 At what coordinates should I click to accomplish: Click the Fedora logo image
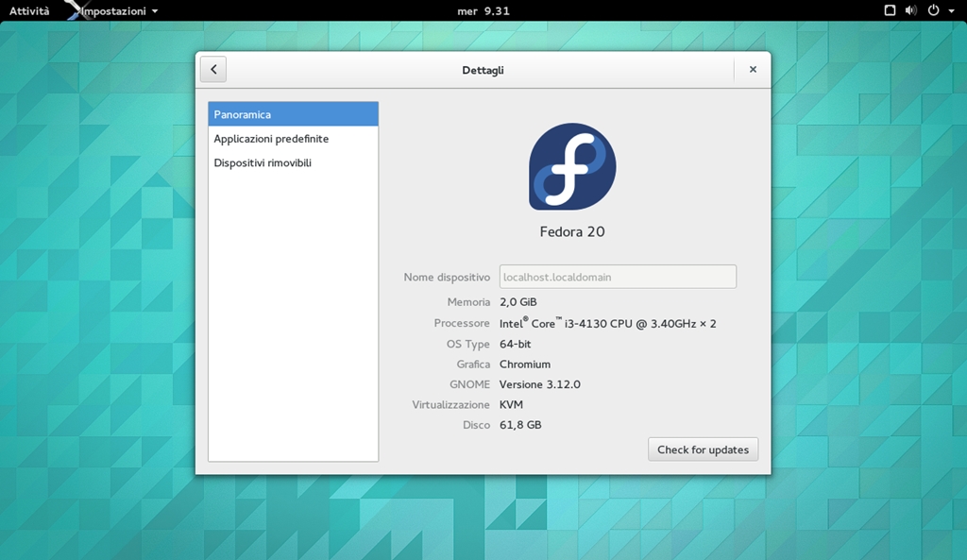click(572, 166)
